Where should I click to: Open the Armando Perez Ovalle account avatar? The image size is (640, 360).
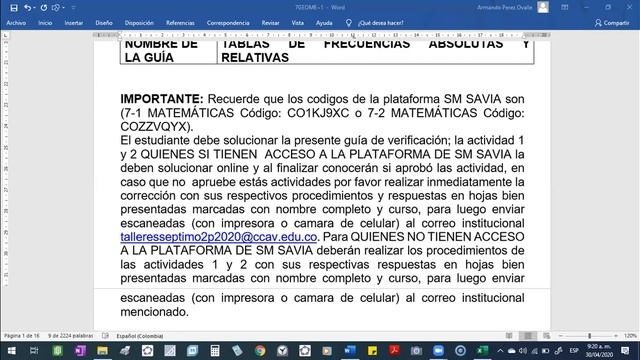point(543,7)
